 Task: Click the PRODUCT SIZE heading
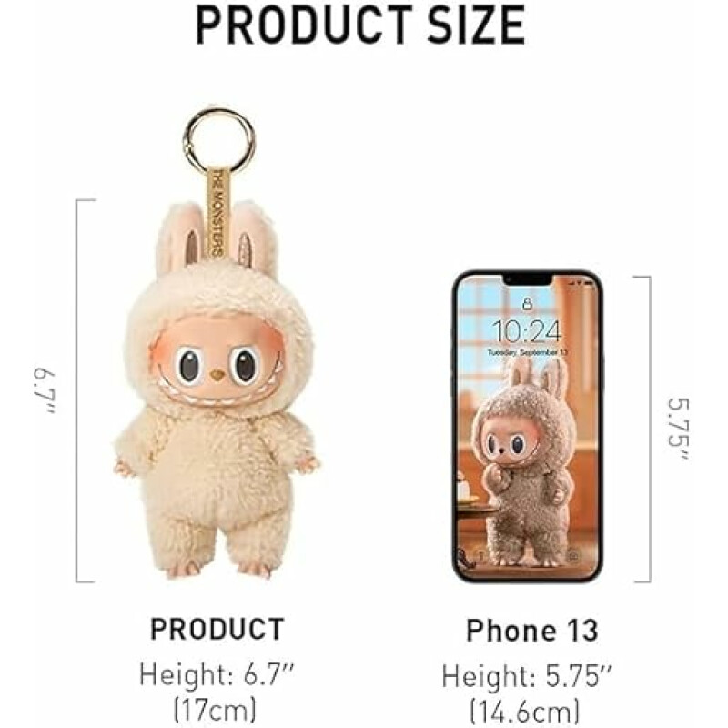[x=360, y=25]
